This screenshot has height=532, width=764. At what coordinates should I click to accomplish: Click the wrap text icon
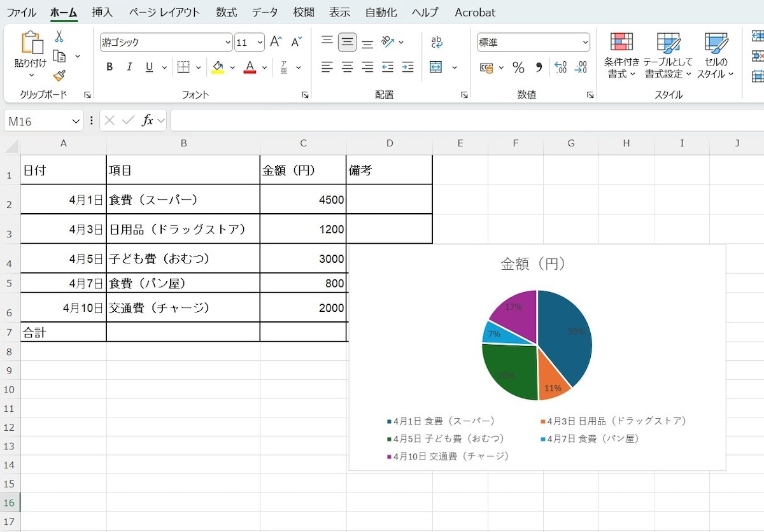436,41
